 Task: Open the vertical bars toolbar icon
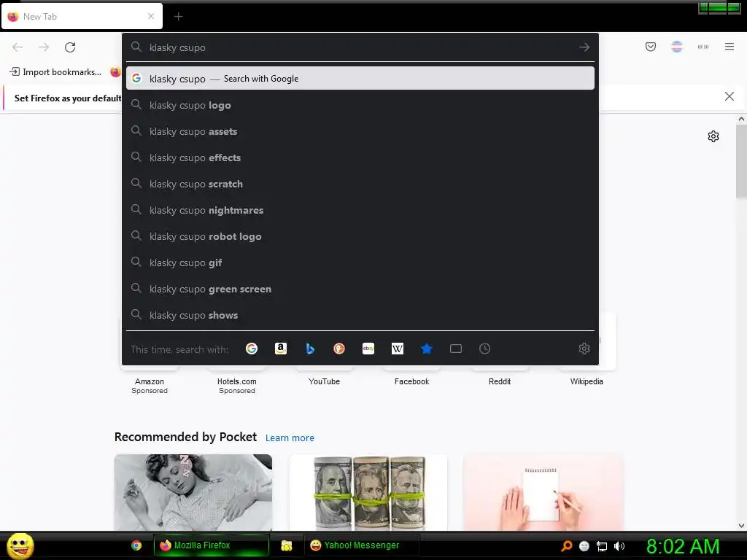(703, 47)
